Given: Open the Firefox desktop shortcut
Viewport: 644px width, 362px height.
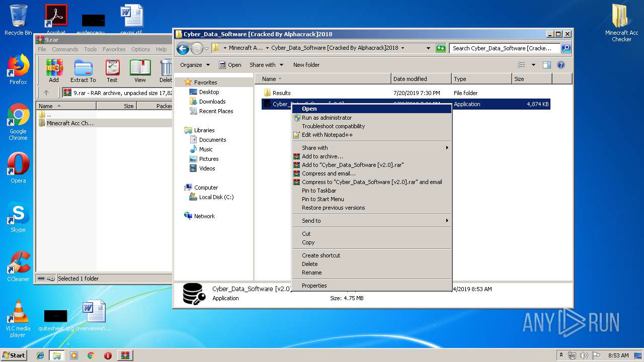Looking at the screenshot, I should pos(18,70).
